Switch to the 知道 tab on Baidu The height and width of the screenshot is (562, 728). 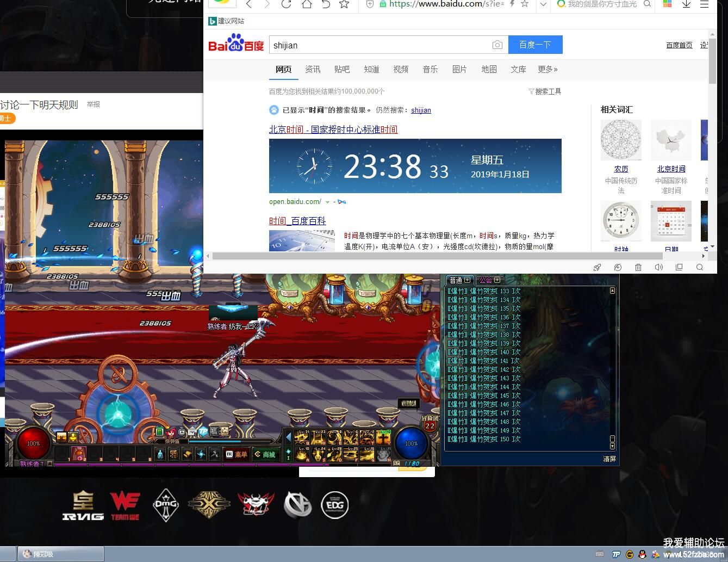pyautogui.click(x=371, y=69)
